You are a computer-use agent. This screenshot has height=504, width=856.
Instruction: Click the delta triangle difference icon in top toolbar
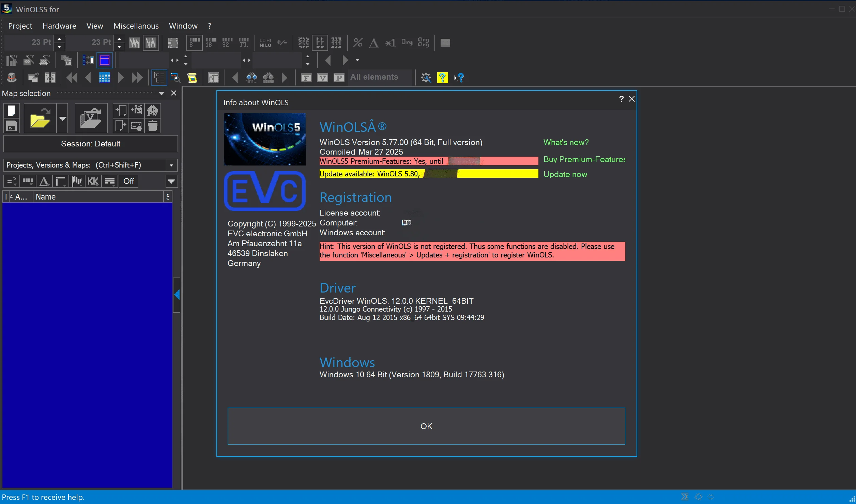374,43
